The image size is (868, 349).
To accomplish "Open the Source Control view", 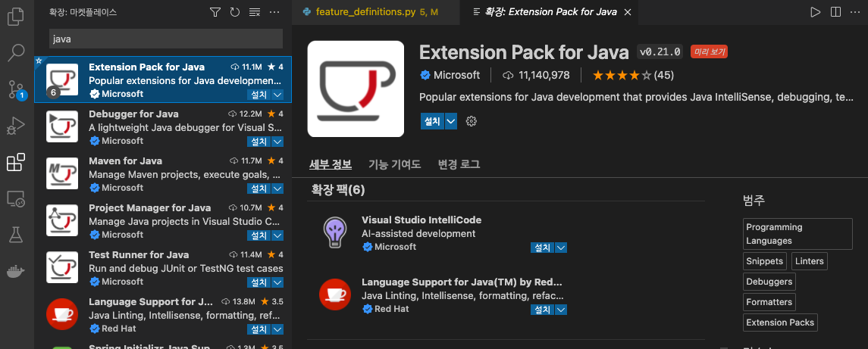I will pos(16,89).
